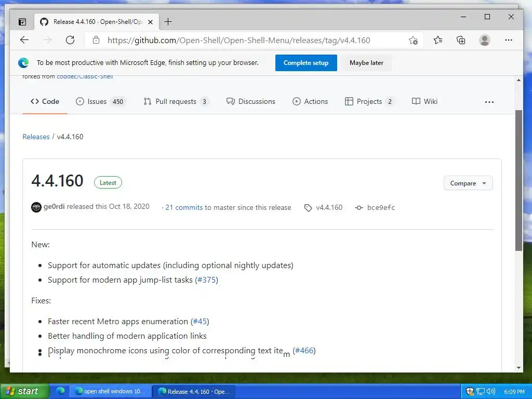Viewport: 532px width, 399px height.
Task: Click the network tray icon
Action: pos(481,391)
